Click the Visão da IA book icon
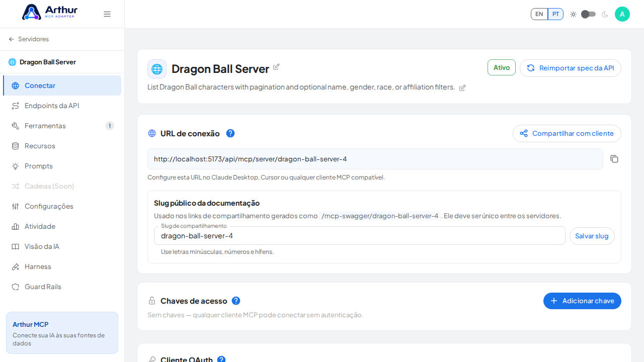 (16, 246)
